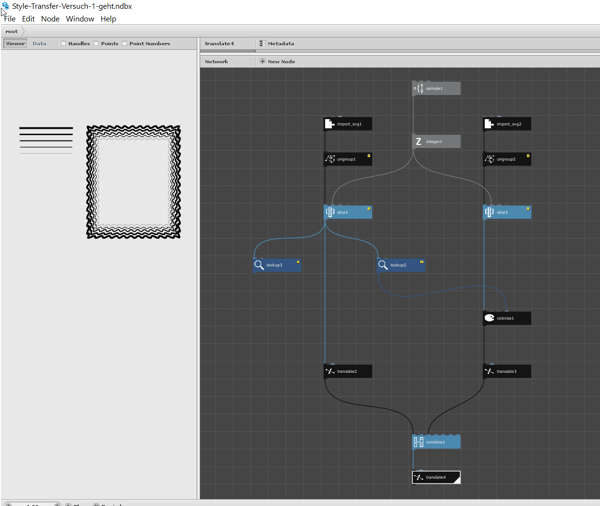600x506 pixels.
Task: Click the integer1 node Z icon
Action: click(418, 142)
